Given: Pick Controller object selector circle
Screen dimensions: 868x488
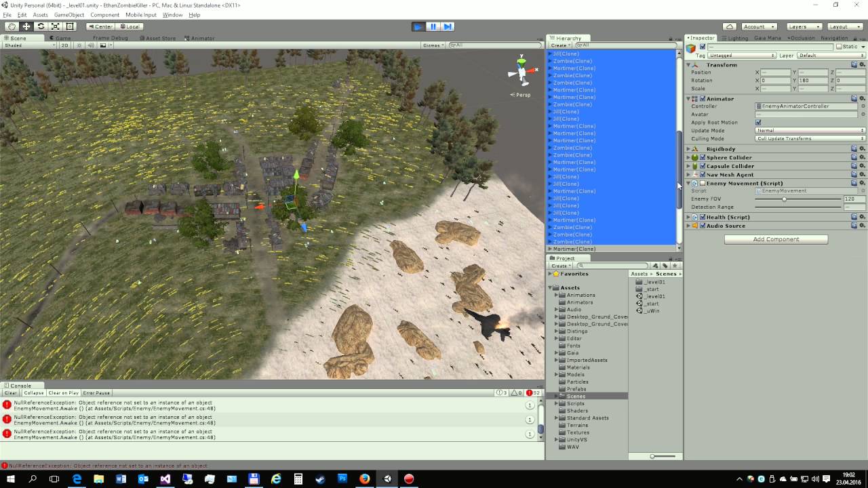Looking at the screenshot, I should (863, 106).
